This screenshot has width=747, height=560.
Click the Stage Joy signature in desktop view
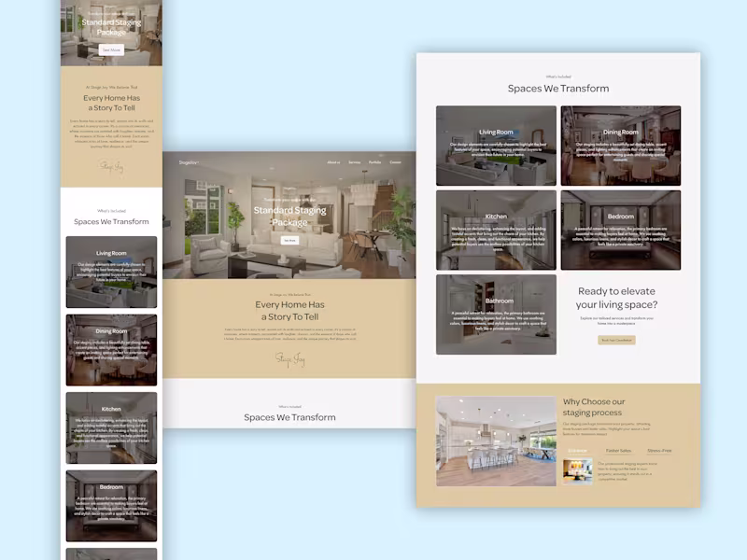(289, 359)
